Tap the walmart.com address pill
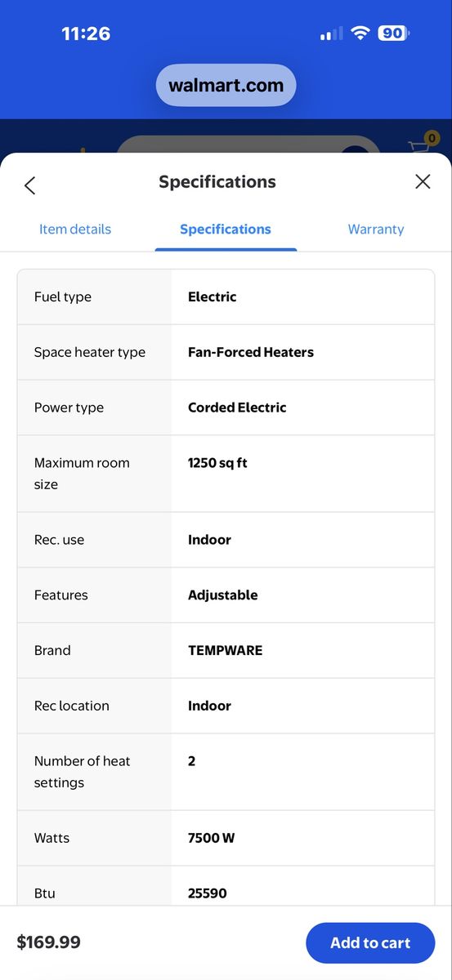Image resolution: width=452 pixels, height=980 pixels. [226, 85]
